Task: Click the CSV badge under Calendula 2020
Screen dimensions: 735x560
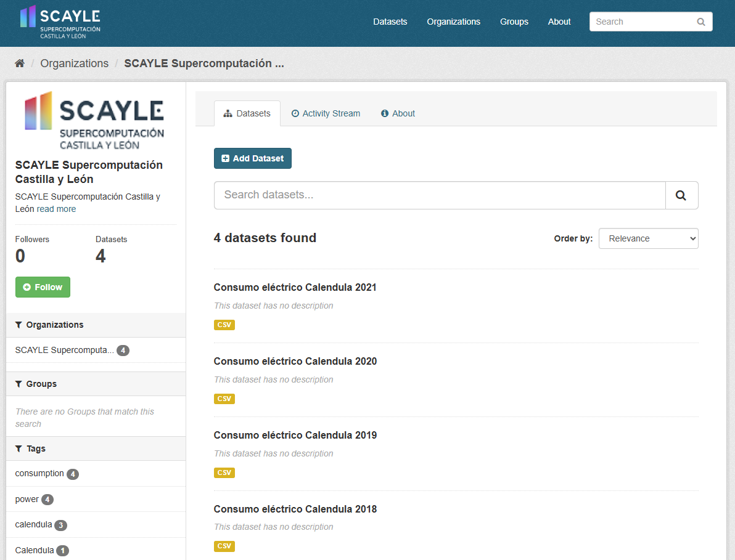Action: [x=224, y=399]
